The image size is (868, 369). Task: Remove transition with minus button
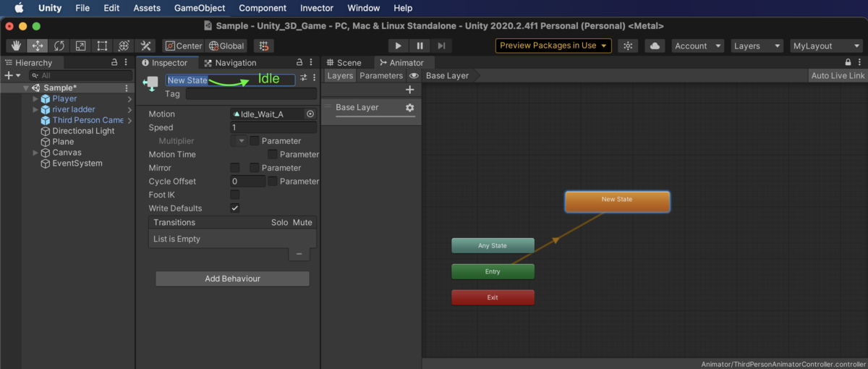pos(299,254)
